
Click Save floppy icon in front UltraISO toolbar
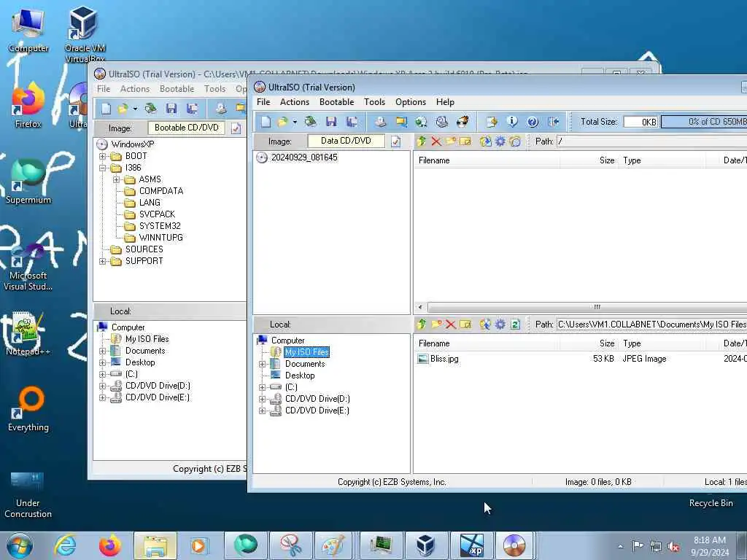pos(331,122)
